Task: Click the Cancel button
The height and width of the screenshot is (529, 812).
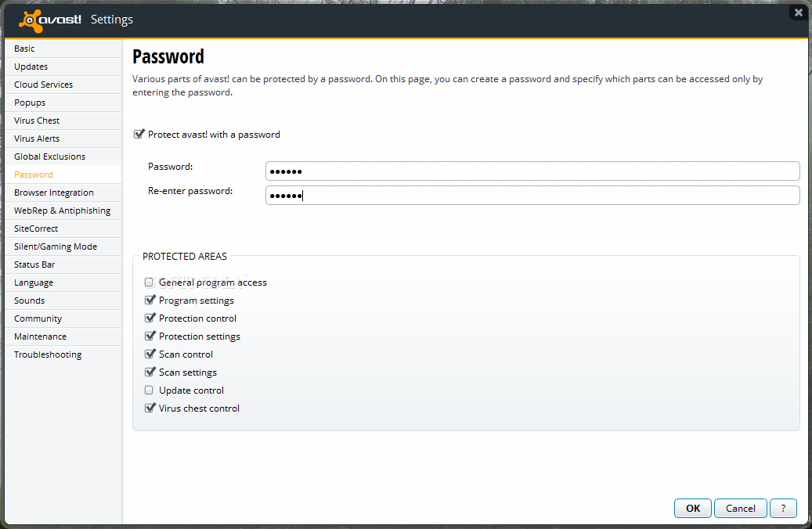Action: [x=741, y=509]
